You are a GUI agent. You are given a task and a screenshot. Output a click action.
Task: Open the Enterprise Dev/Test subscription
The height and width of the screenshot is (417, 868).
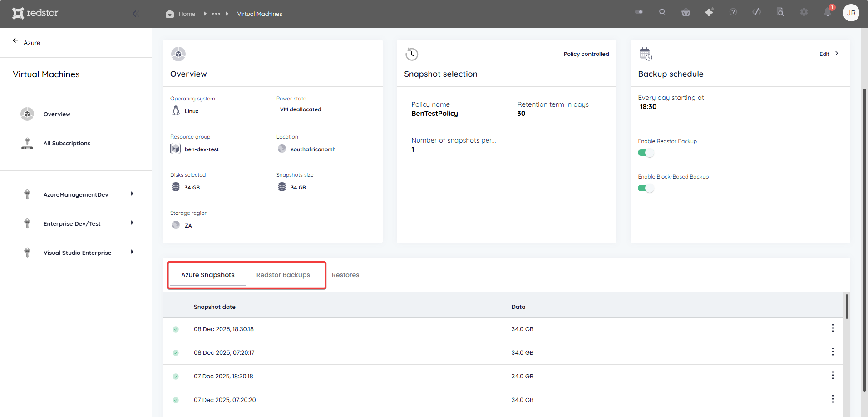tap(72, 223)
